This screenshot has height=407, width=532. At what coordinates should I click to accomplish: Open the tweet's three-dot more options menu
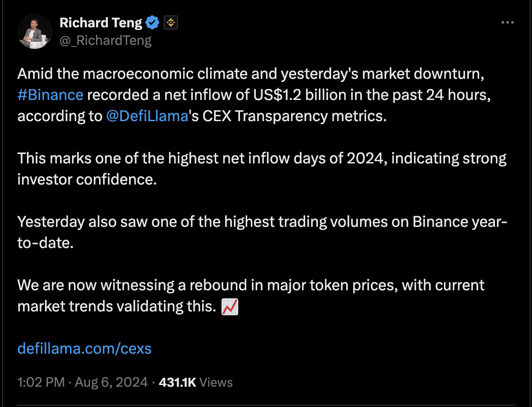click(x=508, y=22)
